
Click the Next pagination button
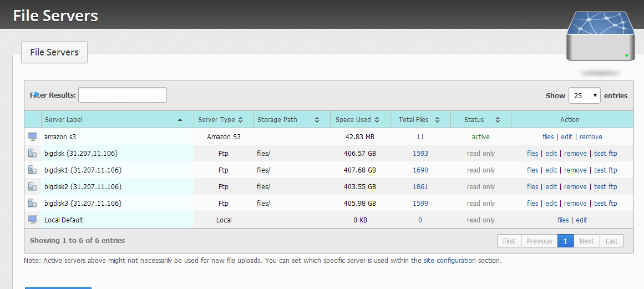[x=586, y=241]
